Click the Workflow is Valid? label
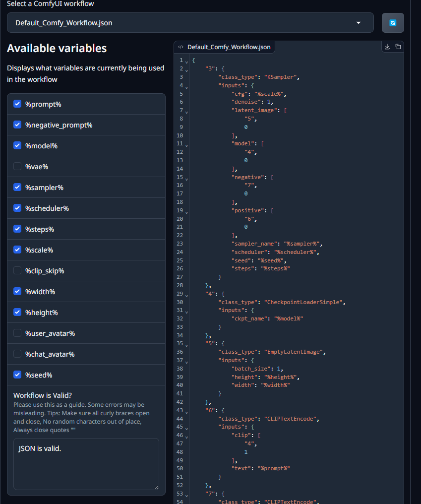 [x=43, y=395]
